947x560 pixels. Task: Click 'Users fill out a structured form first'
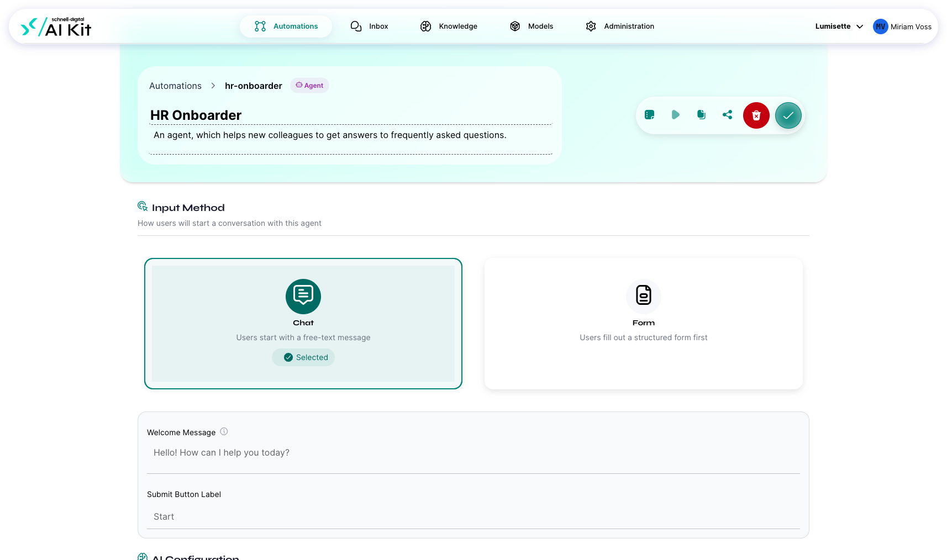pyautogui.click(x=644, y=338)
